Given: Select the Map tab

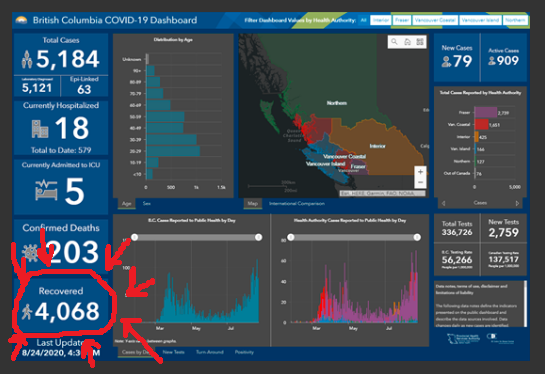Looking at the screenshot, I should (253, 204).
